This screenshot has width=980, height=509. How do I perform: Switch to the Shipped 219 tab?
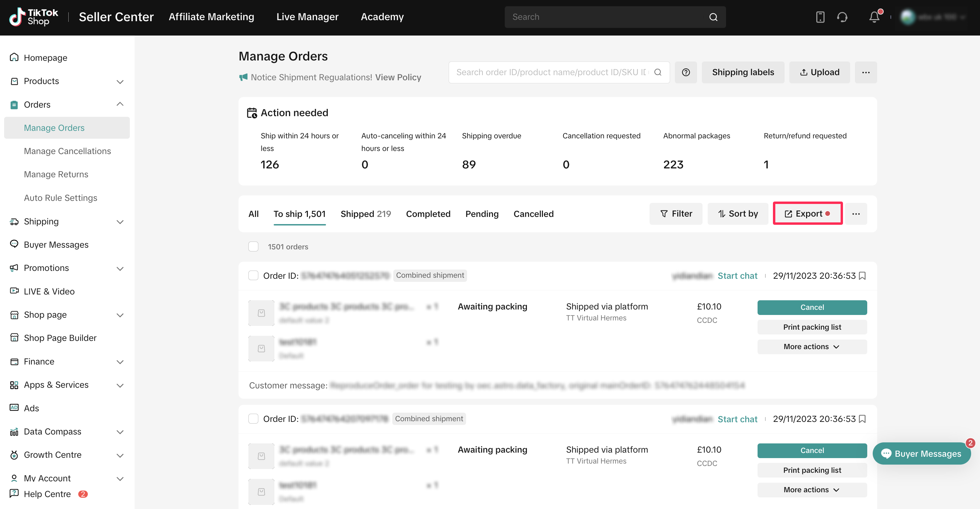(x=365, y=214)
